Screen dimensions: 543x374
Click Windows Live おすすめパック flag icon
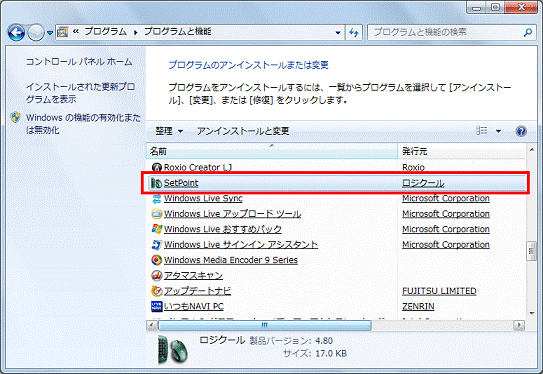[157, 229]
